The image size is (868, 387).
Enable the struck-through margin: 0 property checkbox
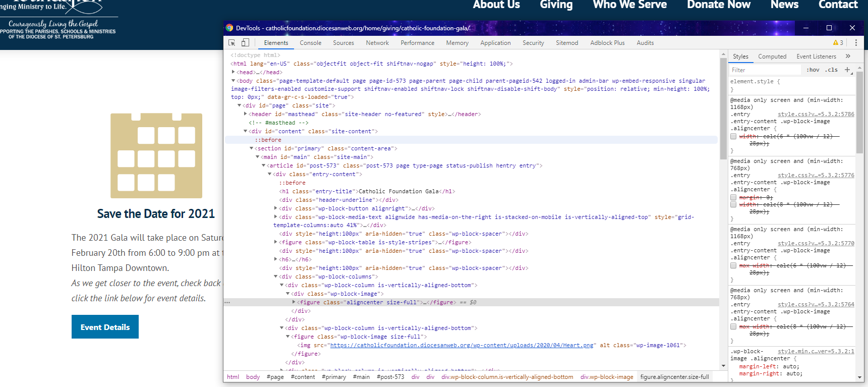[733, 197]
